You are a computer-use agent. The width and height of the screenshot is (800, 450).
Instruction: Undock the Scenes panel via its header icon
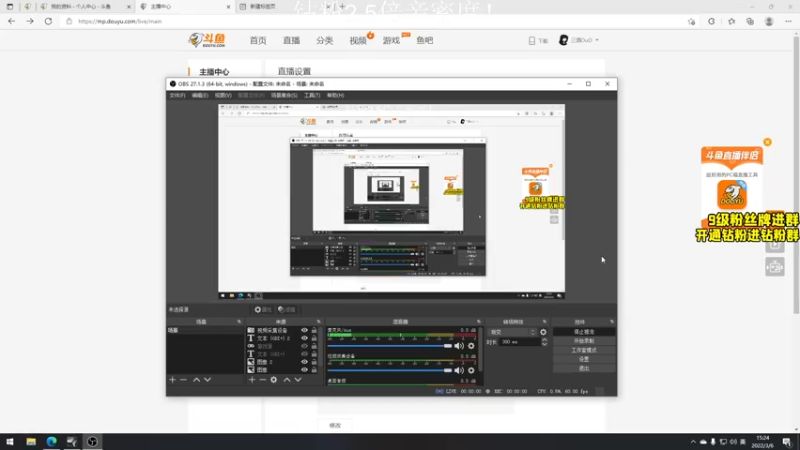click(x=239, y=322)
